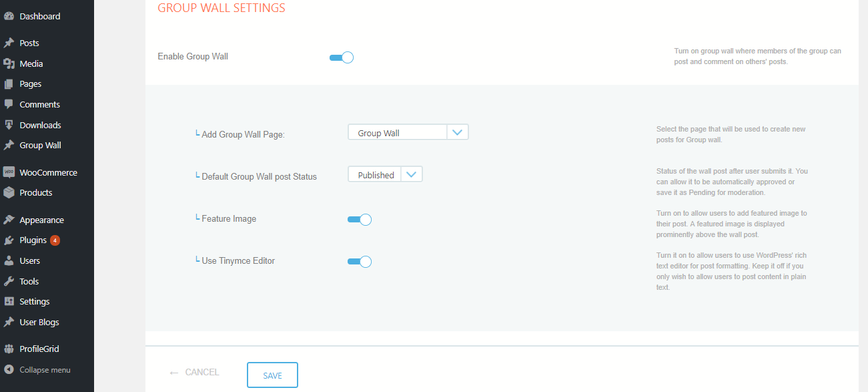Viewport: 868px width, 392px height.
Task: Select the Dashboard sidebar icon
Action: [x=9, y=15]
